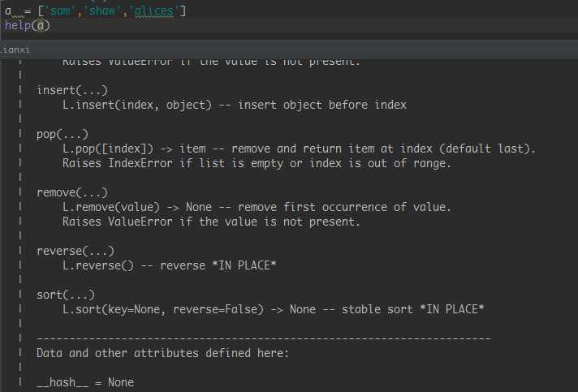Screen dimensions: 578x392
Task: Click the "reverse(...)" heading in output
Action: (x=75, y=251)
